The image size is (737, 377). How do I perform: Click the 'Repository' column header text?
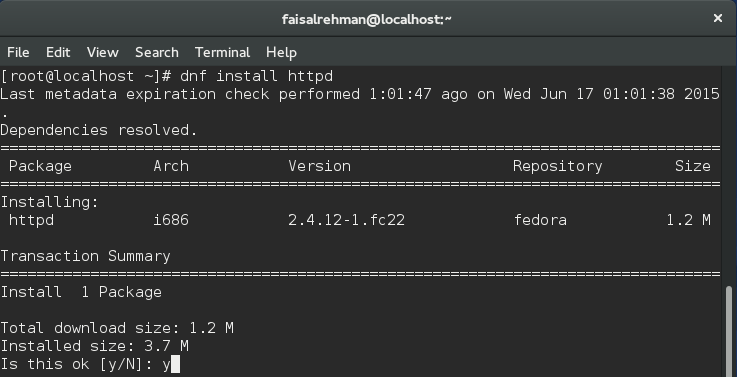[557, 166]
